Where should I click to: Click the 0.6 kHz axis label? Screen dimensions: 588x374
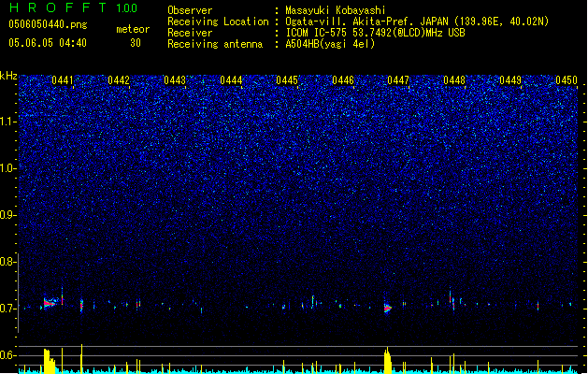[x=7, y=355]
